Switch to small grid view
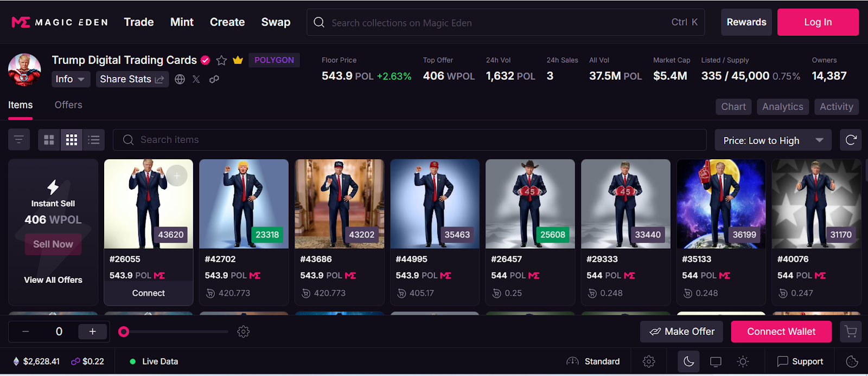868x376 pixels. (71, 140)
